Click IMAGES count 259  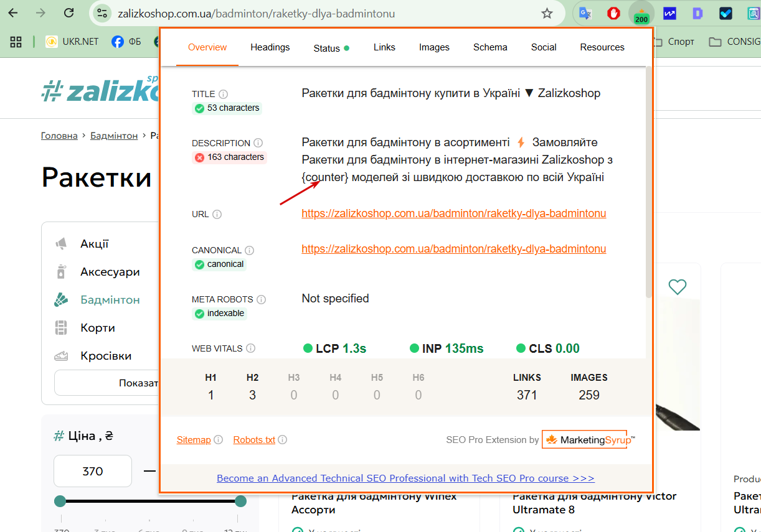point(589,395)
